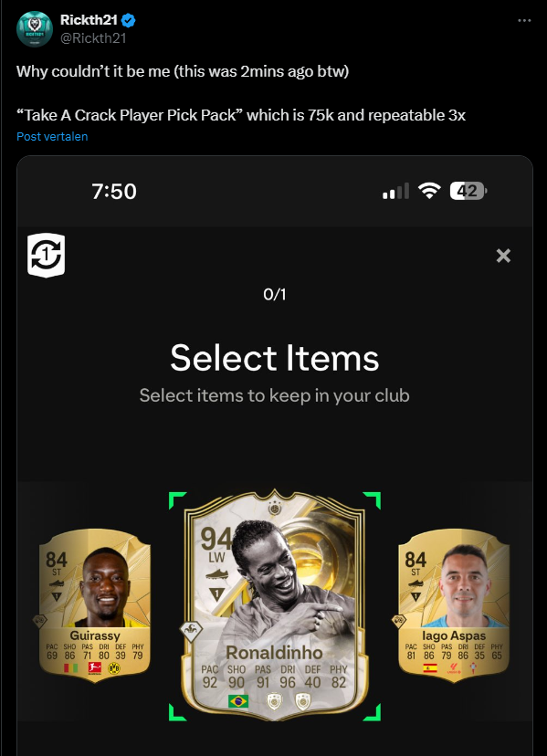Click the Rickth21 profile avatar

coord(35,29)
